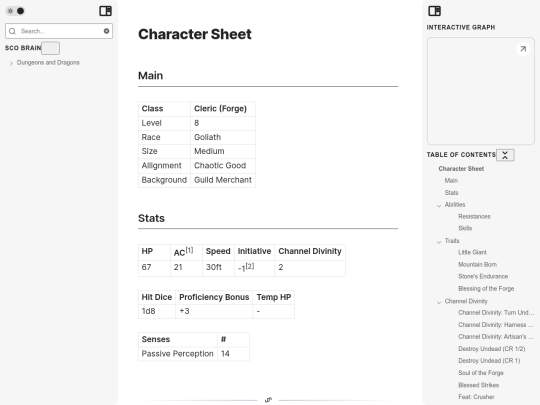The height and width of the screenshot is (405, 540).
Task: Go to Mountain Born in contents
Action: pyautogui.click(x=477, y=264)
